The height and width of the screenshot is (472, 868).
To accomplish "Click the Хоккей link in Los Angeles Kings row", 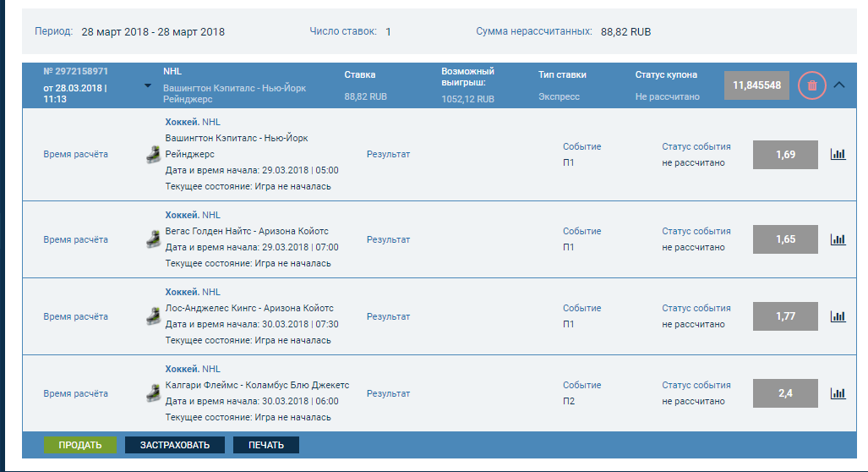I will [182, 292].
